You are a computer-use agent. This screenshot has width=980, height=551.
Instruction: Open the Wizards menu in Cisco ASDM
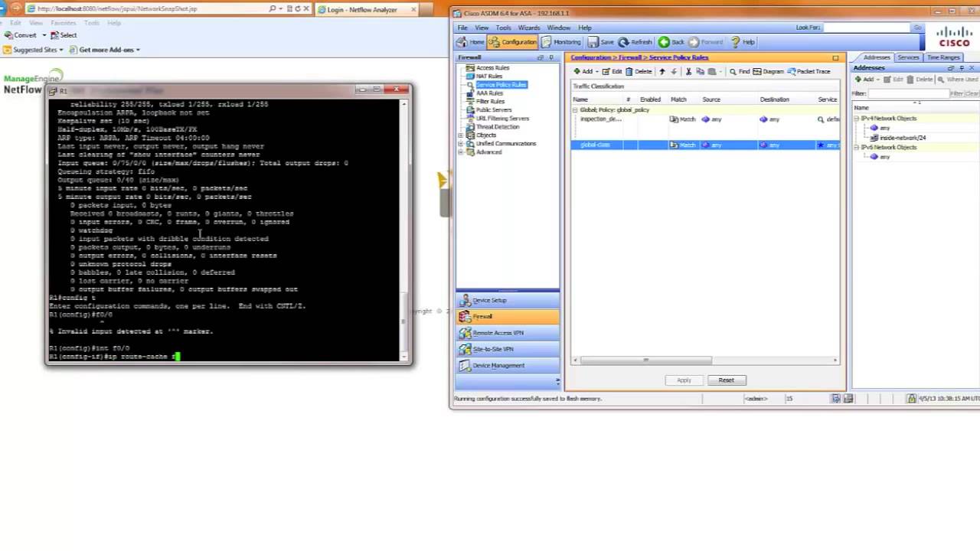point(529,28)
